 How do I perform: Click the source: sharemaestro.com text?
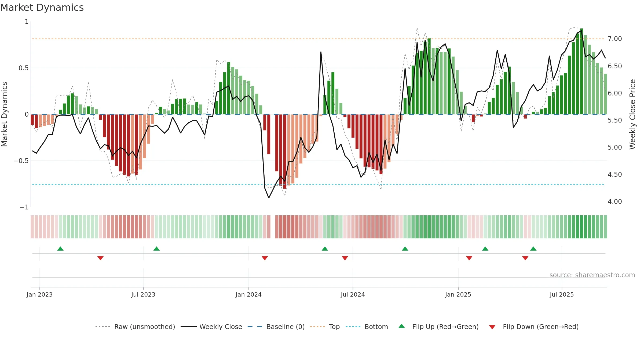pyautogui.click(x=592, y=275)
